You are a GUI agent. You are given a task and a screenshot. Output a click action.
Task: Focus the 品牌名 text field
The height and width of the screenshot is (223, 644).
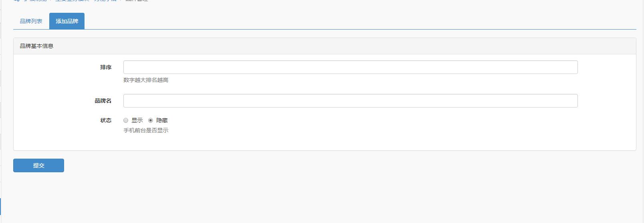(x=350, y=101)
